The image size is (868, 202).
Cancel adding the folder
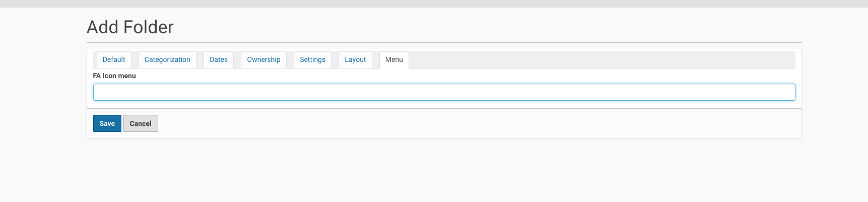(x=141, y=123)
